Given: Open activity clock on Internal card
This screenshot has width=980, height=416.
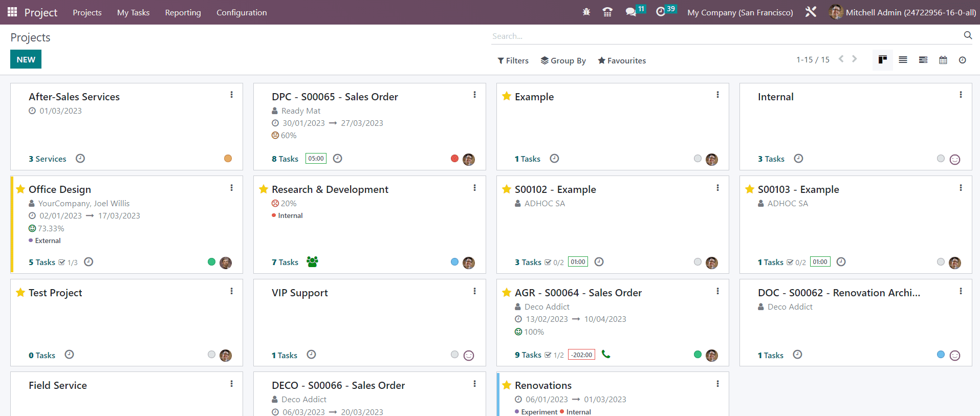Looking at the screenshot, I should coord(798,159).
